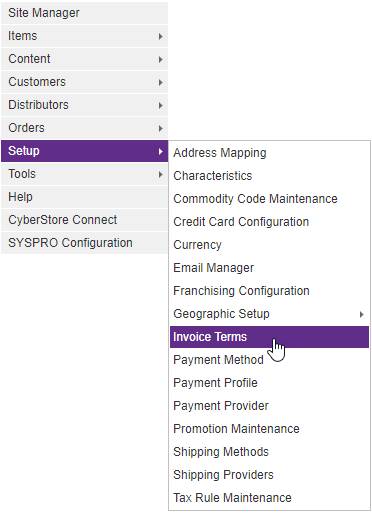Viewport: 372px width, 514px height.
Task: Open SYSPRO Configuration
Action: point(84,243)
